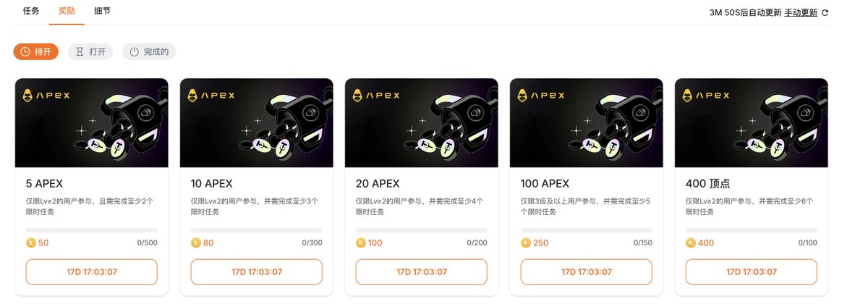Viewport: 868px width, 304px height.
Task: Click the progress bar on 20 APEX card
Action: 422,230
